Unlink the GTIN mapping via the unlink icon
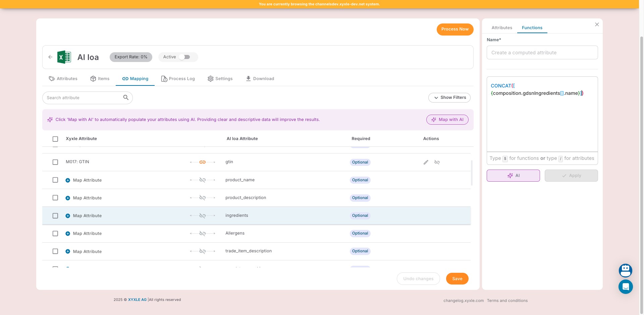 tap(437, 162)
